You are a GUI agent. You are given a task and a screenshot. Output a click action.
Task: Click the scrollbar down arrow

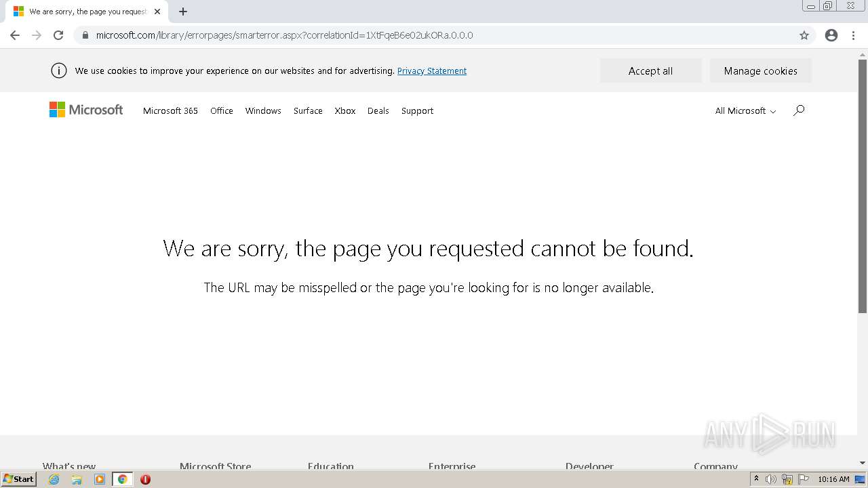(863, 463)
